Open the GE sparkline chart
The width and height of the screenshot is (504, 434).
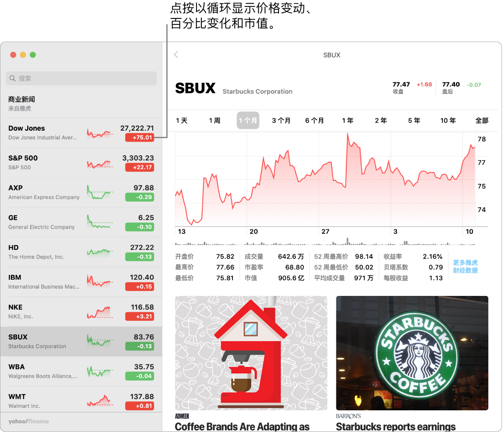[x=100, y=222]
